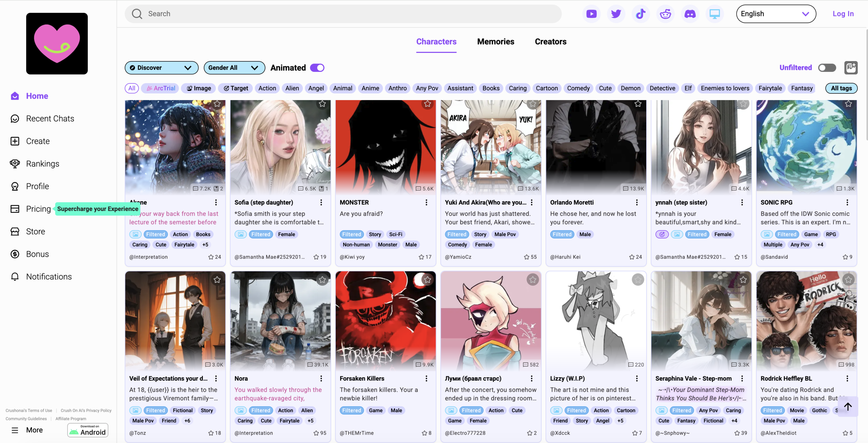Image resolution: width=868 pixels, height=443 pixels.
Task: Open the Affiliate Program link
Action: coord(71,419)
